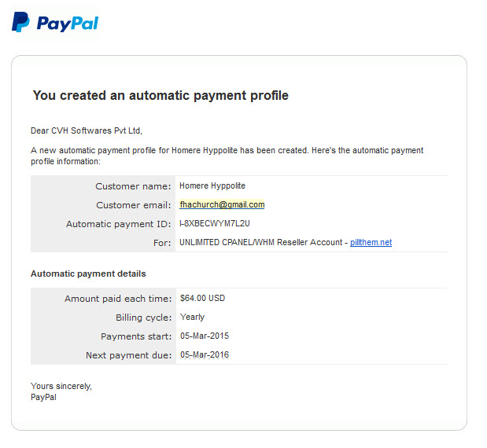487x448 pixels.
Task: Click the Yours sincerely closing text
Action: coord(61,386)
